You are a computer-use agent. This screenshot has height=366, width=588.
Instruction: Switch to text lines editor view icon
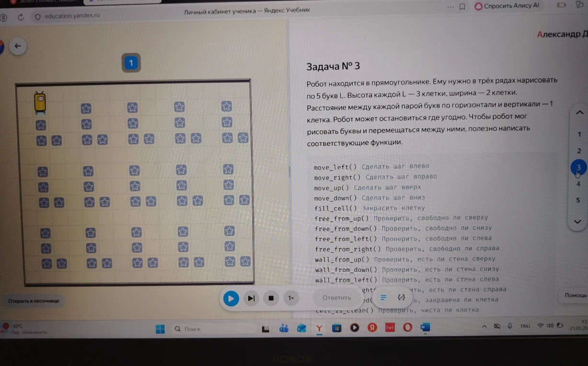pos(383,297)
